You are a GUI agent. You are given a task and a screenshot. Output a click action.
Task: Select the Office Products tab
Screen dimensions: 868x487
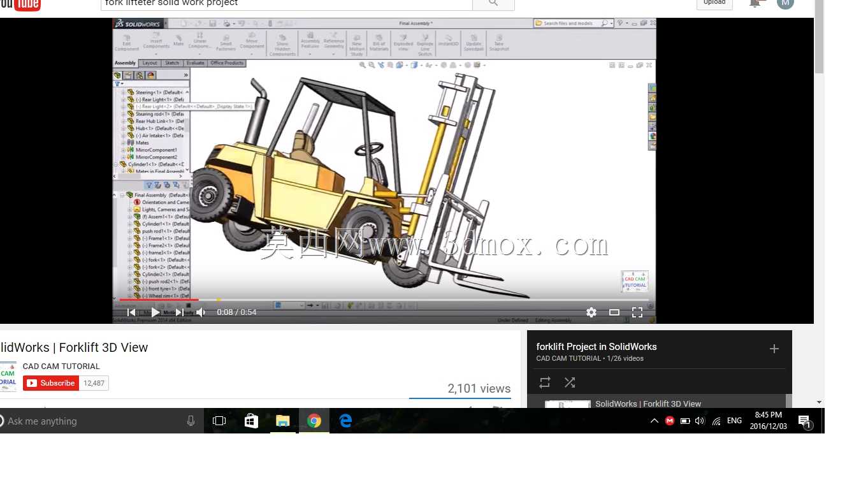[x=227, y=63]
